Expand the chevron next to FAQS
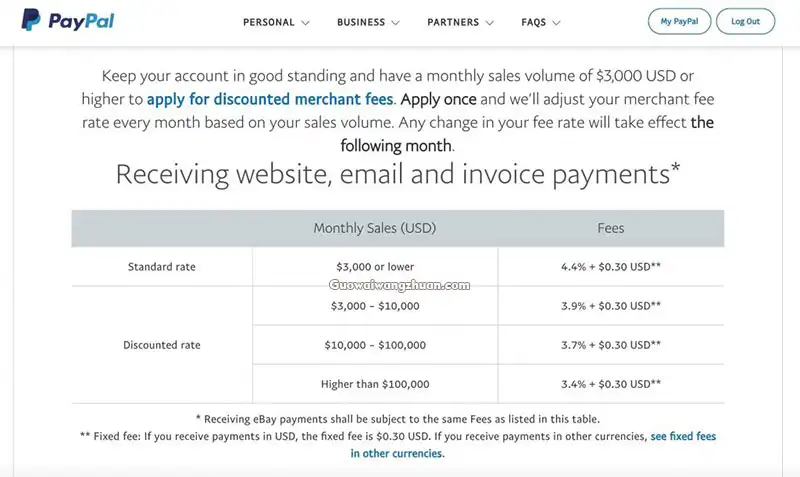The image size is (800, 477). [557, 23]
